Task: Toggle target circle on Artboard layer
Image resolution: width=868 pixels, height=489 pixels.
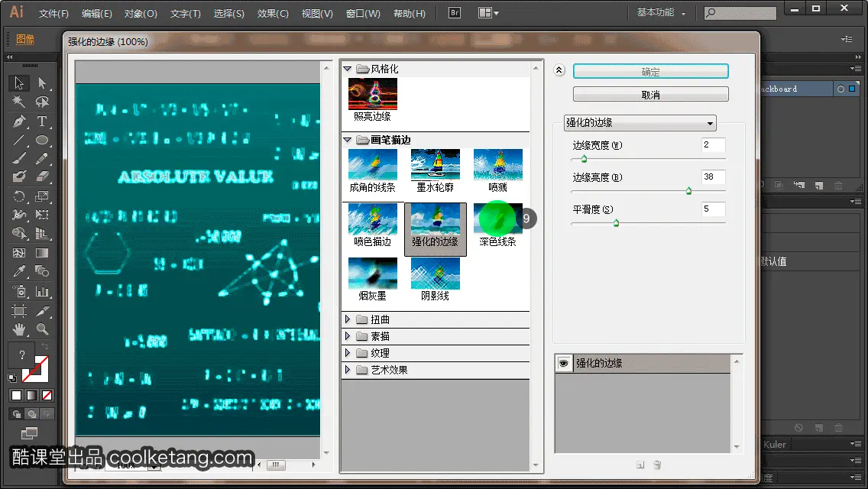Action: [840, 89]
